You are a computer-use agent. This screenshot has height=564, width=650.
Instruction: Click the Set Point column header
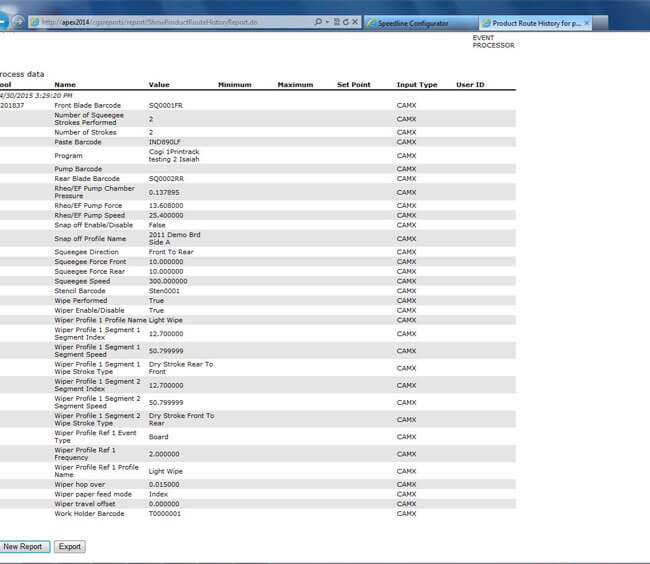coord(354,85)
